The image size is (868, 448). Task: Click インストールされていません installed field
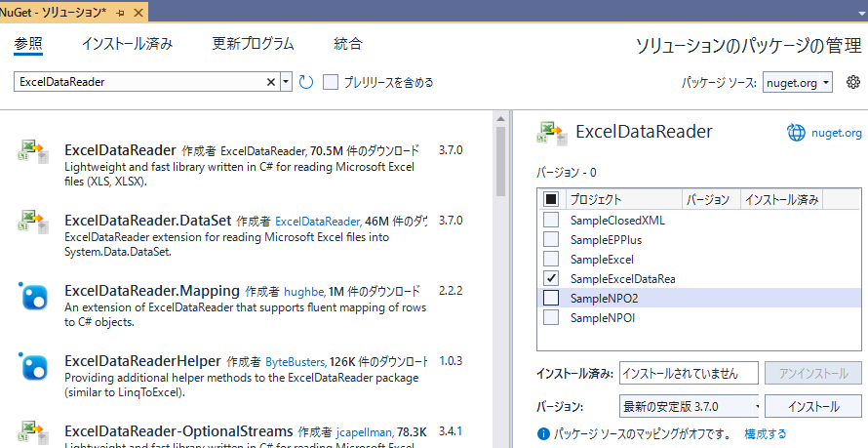pos(689,373)
